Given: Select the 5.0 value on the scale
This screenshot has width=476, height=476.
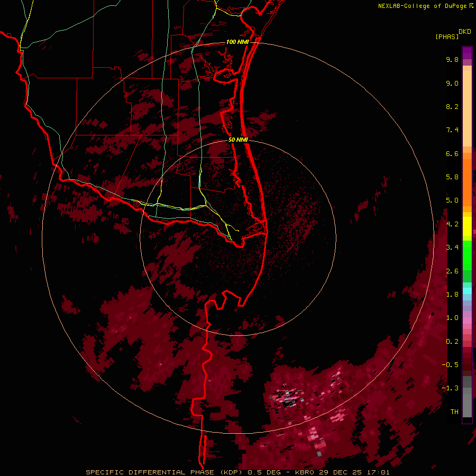Looking at the screenshot, I should point(452,200).
